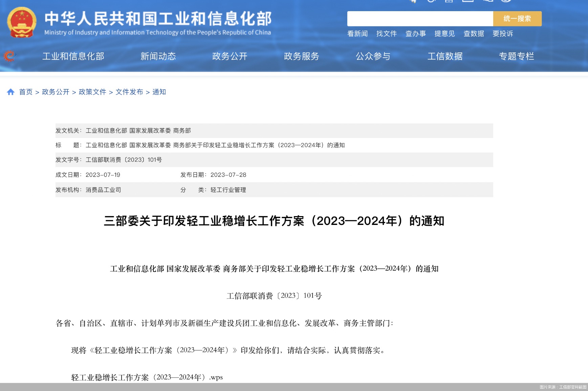Click the mobile/device icon in the top icon row

tap(450, 2)
